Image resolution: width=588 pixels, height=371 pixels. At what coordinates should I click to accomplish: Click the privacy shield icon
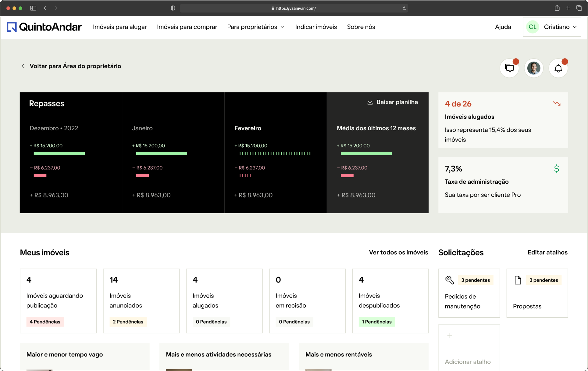point(173,8)
